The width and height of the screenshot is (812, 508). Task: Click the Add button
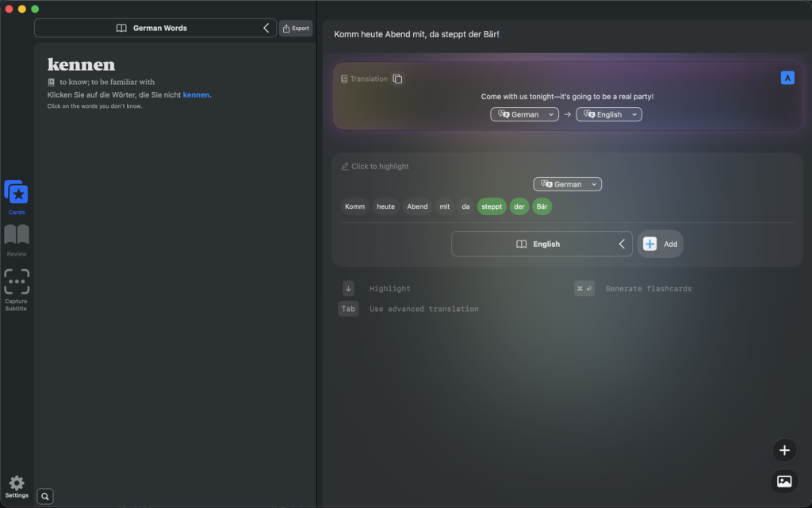coord(660,244)
